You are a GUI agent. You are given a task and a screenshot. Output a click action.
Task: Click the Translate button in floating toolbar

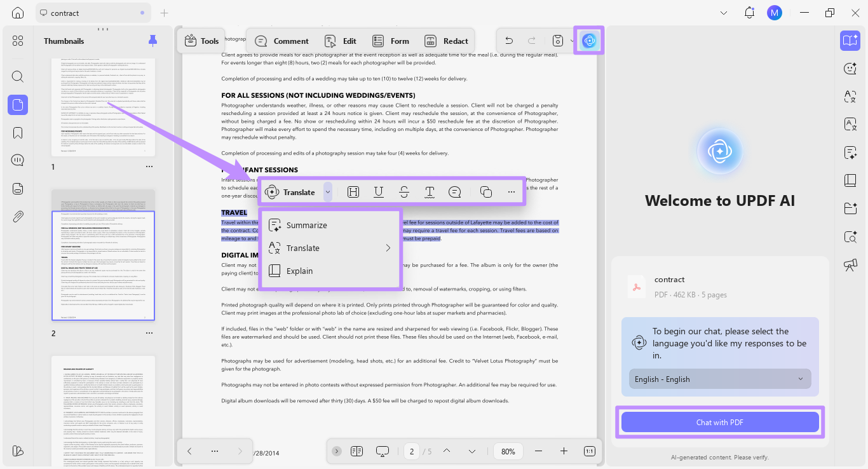291,192
